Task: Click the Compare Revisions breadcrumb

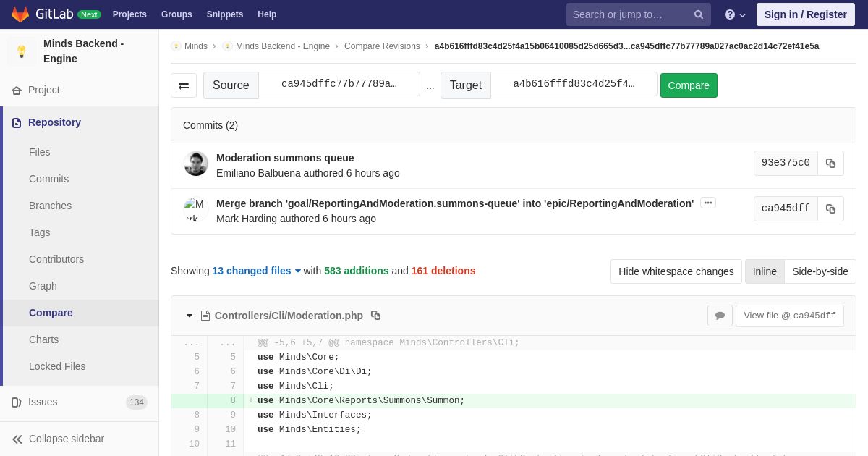Action: (382, 46)
